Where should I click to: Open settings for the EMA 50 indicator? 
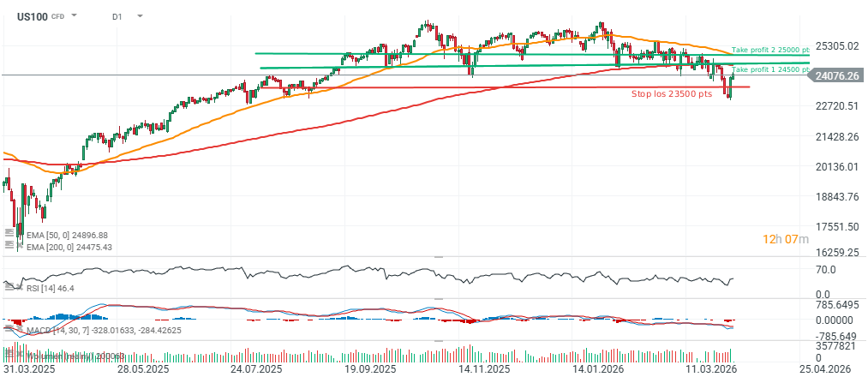click(9, 235)
